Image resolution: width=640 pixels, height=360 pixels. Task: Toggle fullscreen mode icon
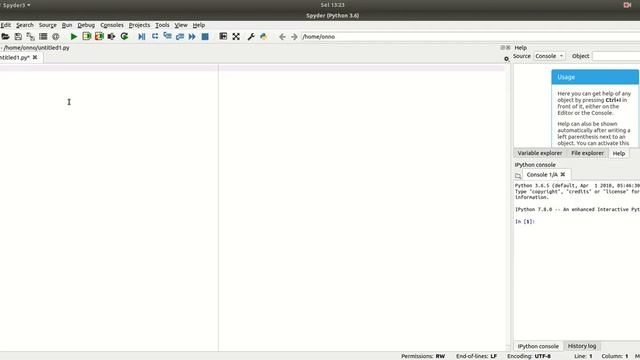(236, 37)
